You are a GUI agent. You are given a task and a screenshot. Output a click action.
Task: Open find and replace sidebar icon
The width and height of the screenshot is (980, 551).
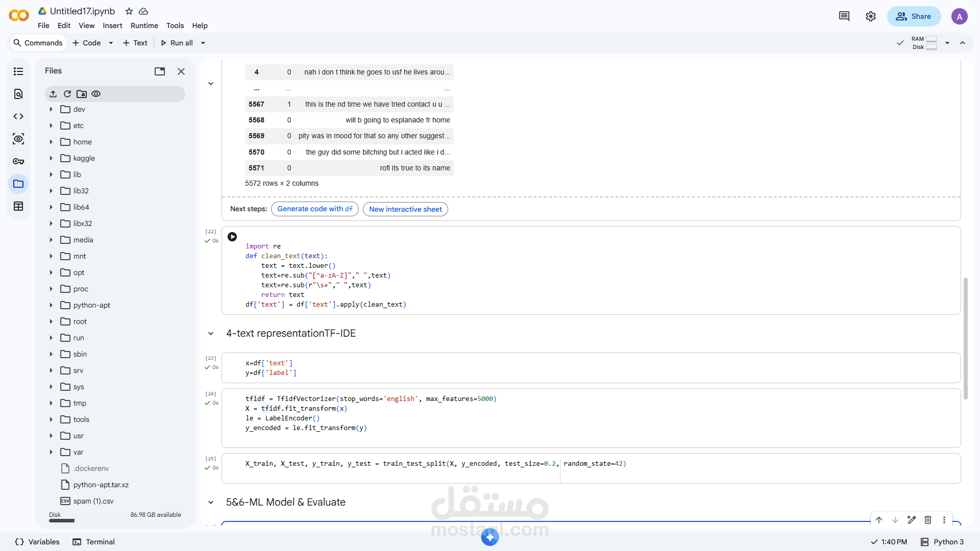(x=18, y=94)
